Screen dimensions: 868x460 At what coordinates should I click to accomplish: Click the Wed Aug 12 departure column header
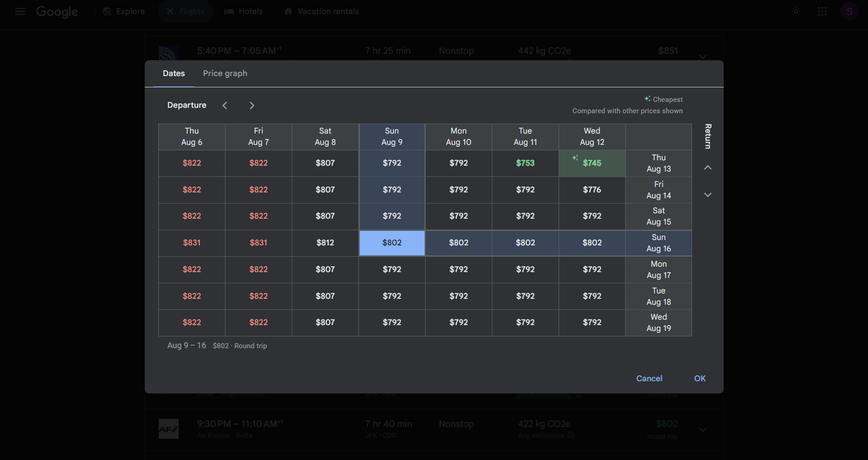pyautogui.click(x=592, y=137)
